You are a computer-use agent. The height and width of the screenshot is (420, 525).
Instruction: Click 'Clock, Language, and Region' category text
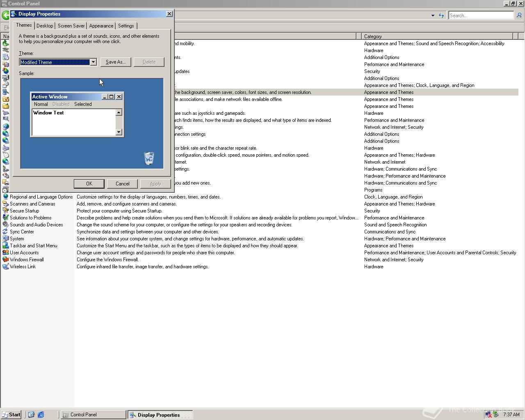393,197
